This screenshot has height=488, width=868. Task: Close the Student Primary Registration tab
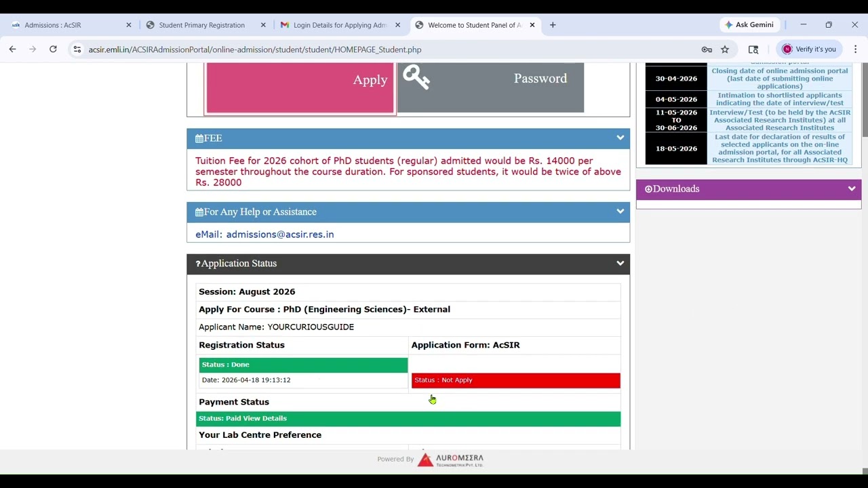pos(263,25)
